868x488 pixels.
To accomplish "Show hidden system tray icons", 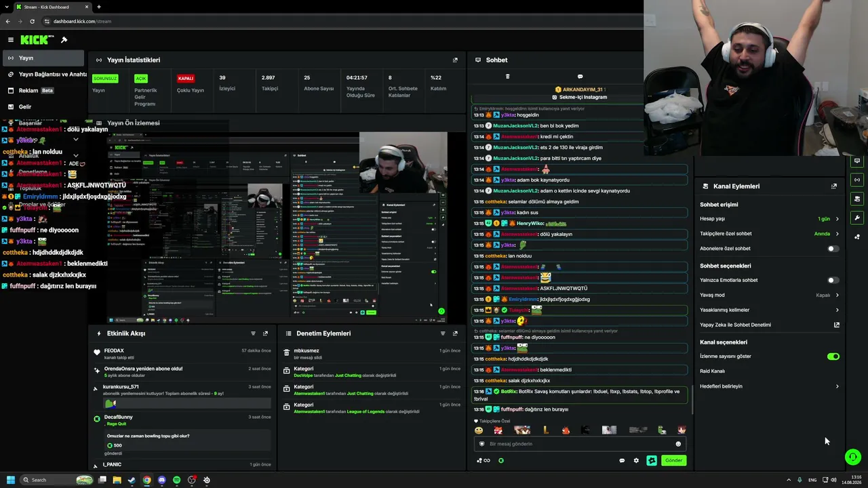I will pyautogui.click(x=788, y=480).
